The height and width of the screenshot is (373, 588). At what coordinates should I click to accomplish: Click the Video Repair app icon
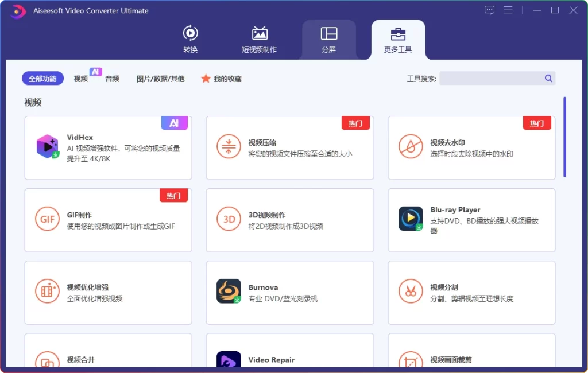(x=229, y=359)
